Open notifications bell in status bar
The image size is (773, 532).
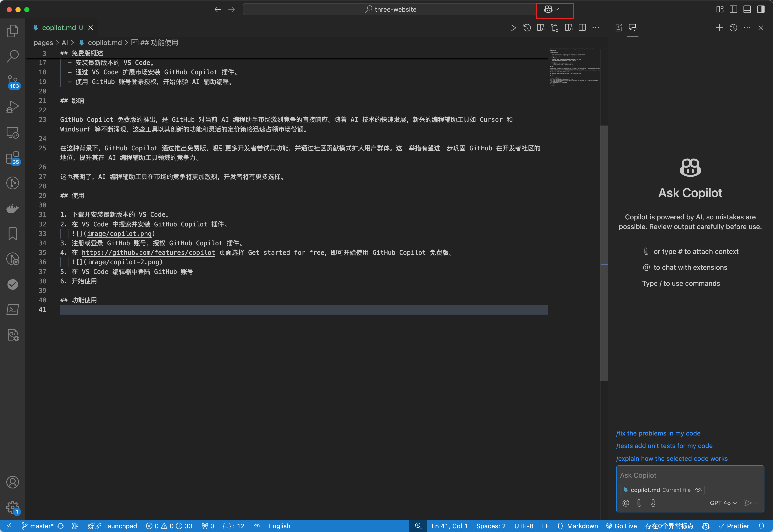pyautogui.click(x=761, y=526)
